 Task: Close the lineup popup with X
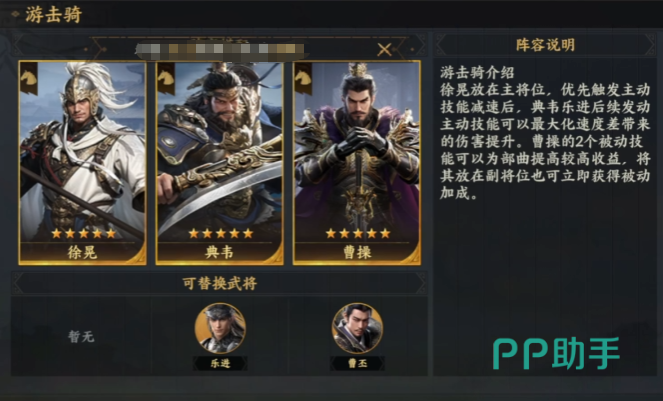click(x=384, y=49)
